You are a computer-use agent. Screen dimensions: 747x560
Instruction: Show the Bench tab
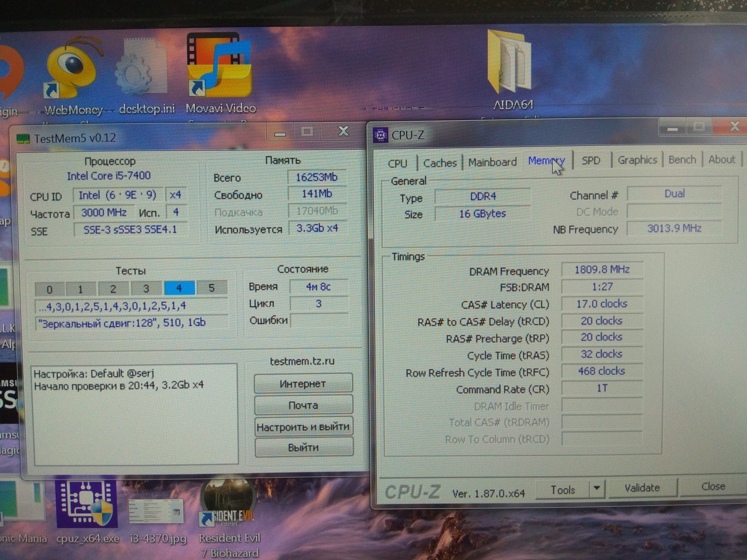click(x=682, y=159)
